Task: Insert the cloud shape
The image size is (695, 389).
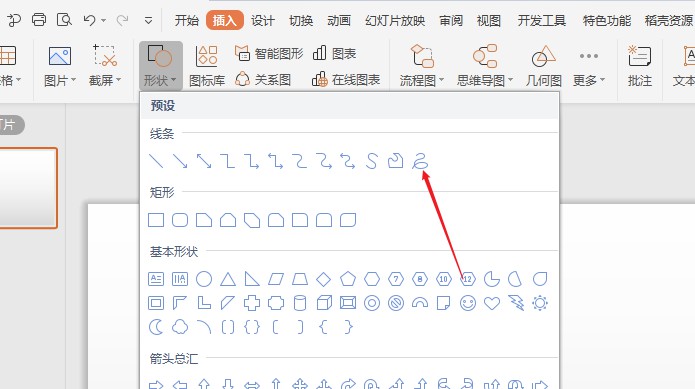Action: tap(180, 327)
